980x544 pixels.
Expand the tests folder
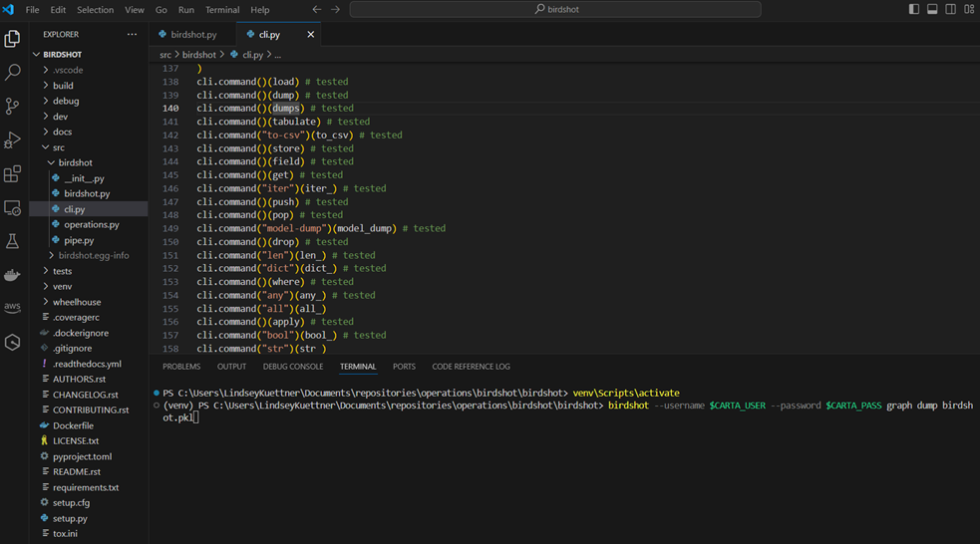coord(89,271)
